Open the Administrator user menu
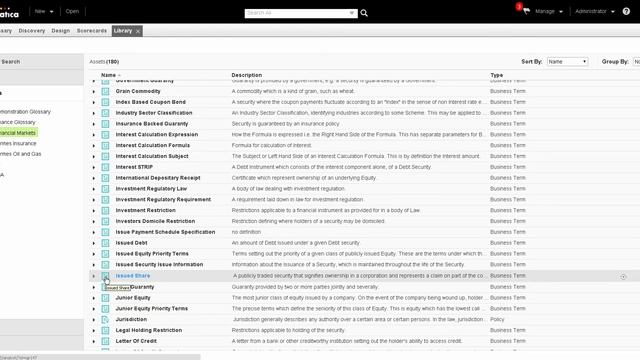This screenshot has height=360, width=640. click(x=595, y=11)
